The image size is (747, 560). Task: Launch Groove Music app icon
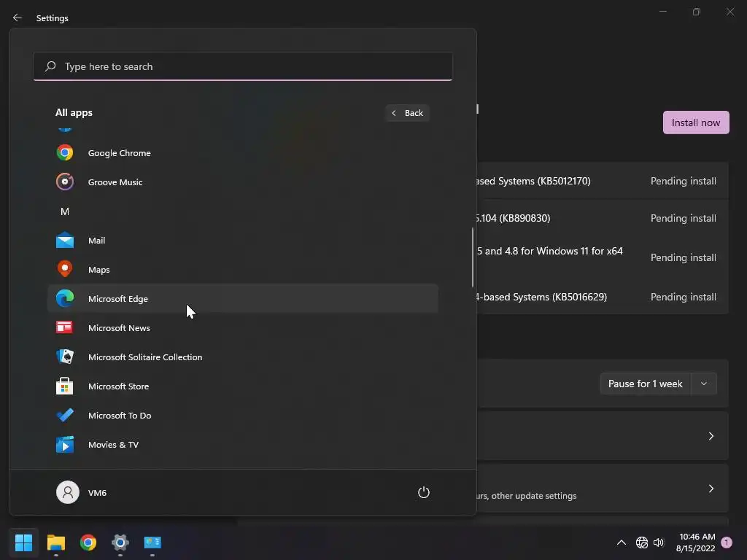click(x=65, y=182)
